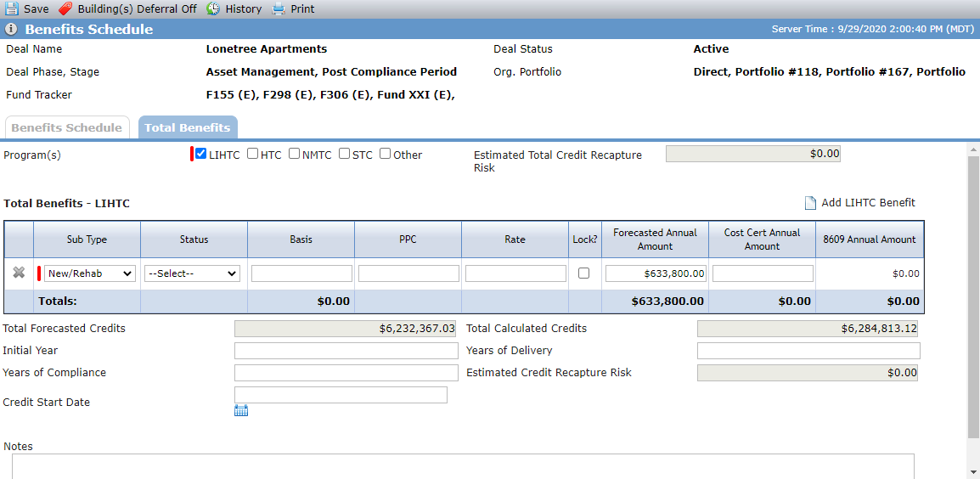Click the Totals forecasted value $633,800.00
The height and width of the screenshot is (479, 980).
(x=667, y=301)
